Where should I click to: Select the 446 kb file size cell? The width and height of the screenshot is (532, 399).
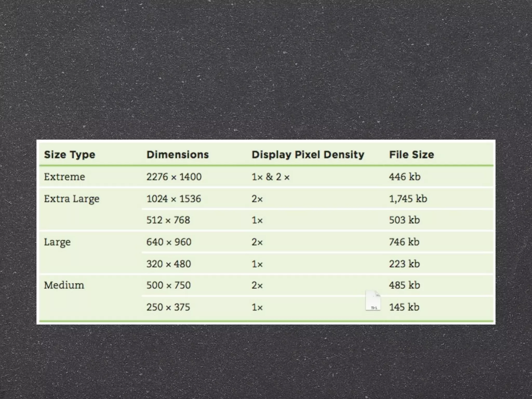(404, 177)
